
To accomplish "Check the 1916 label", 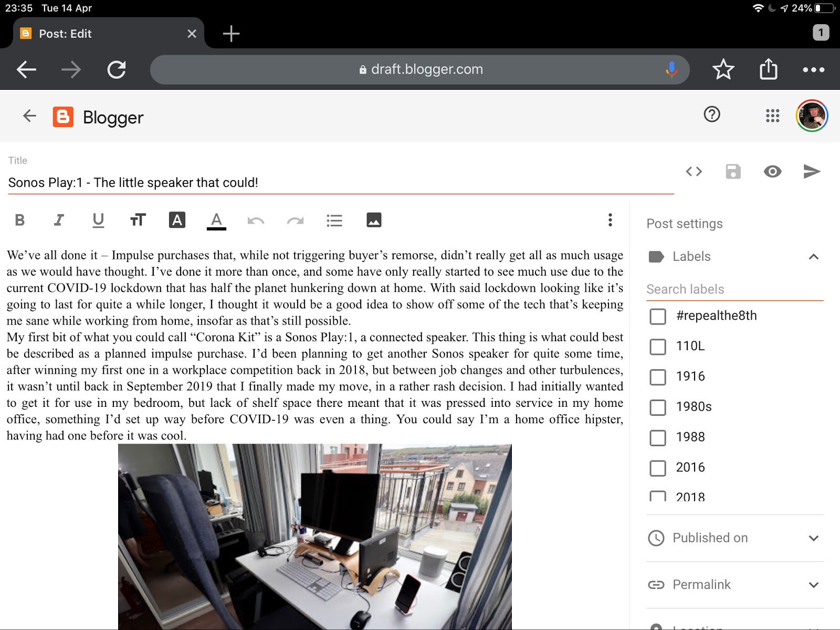I will (x=658, y=377).
